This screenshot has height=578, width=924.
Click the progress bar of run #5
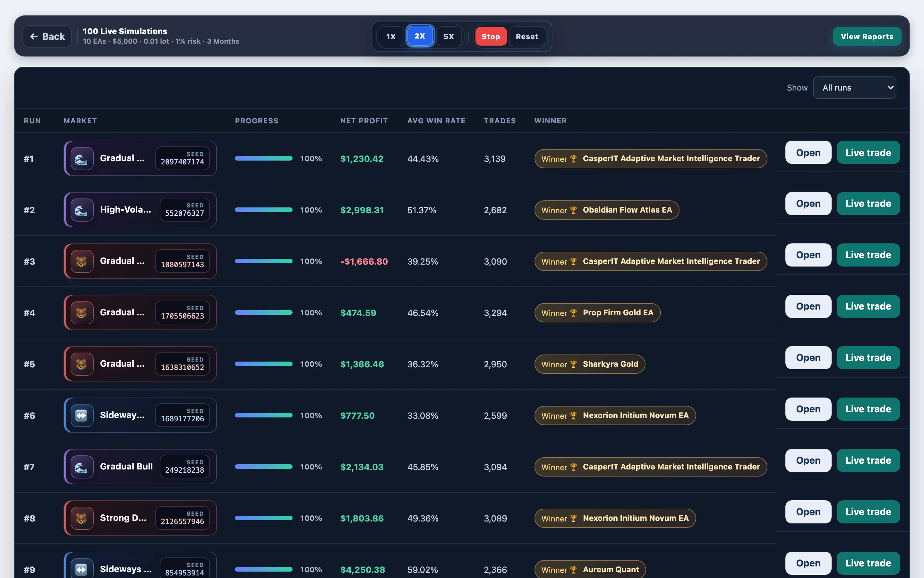(x=264, y=364)
